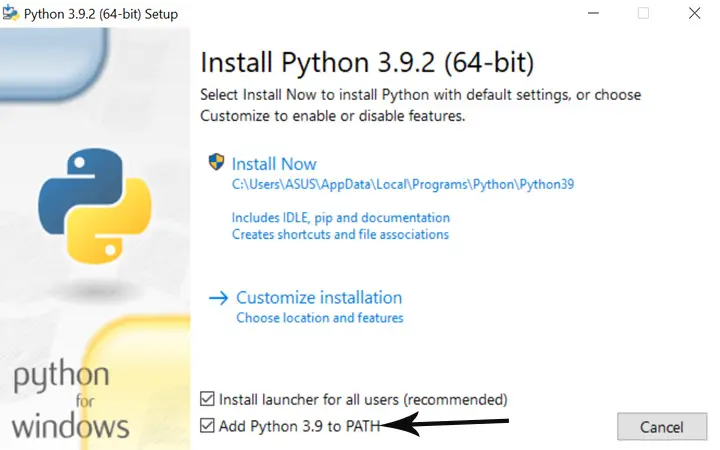Click the Select Install Now instruction paragraph
The width and height of the screenshot is (720, 450).
420,105
